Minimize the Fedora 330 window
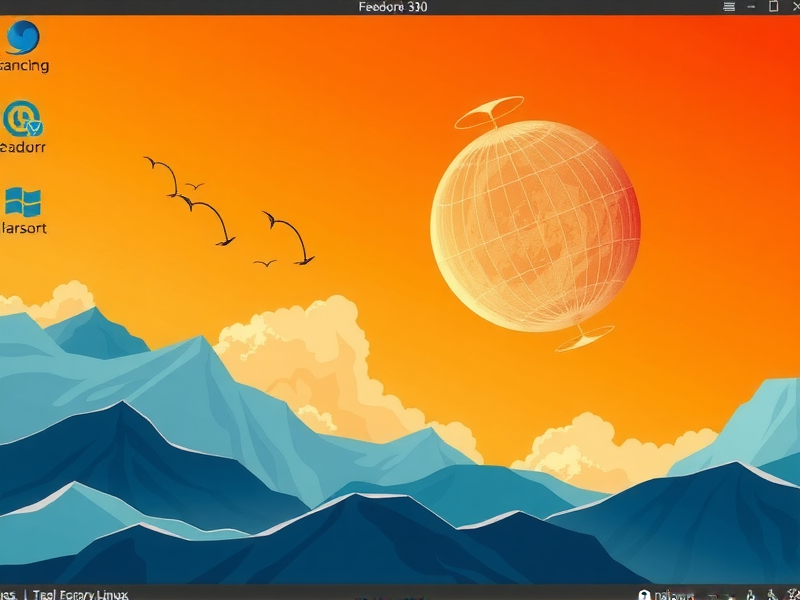This screenshot has width=800, height=600. (752, 6)
